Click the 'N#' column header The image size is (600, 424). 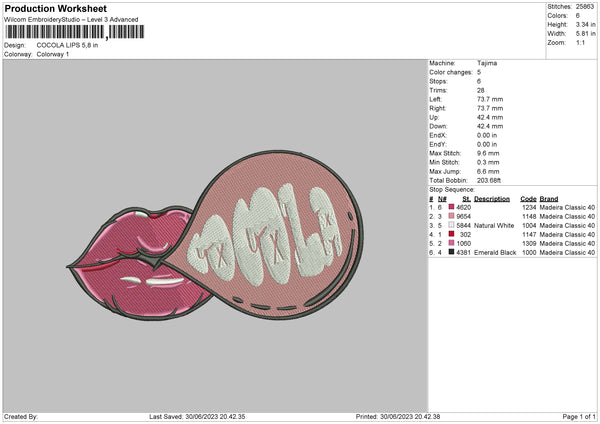pos(442,199)
